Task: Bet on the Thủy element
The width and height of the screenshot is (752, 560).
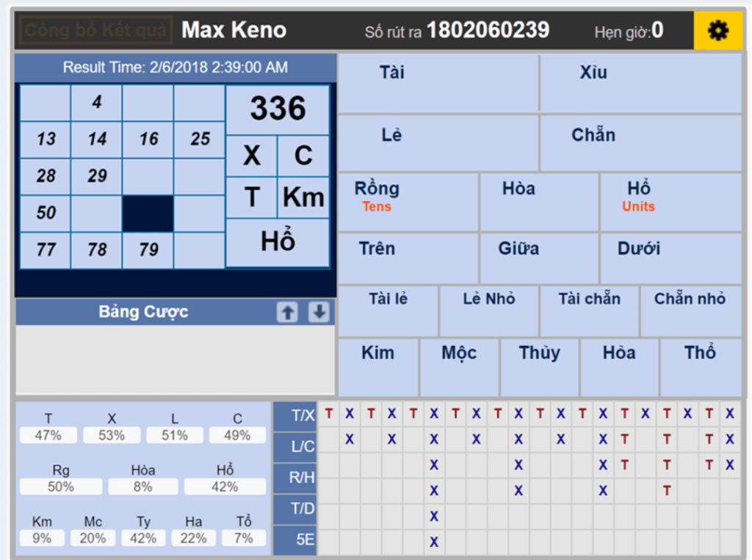Action: [x=540, y=368]
